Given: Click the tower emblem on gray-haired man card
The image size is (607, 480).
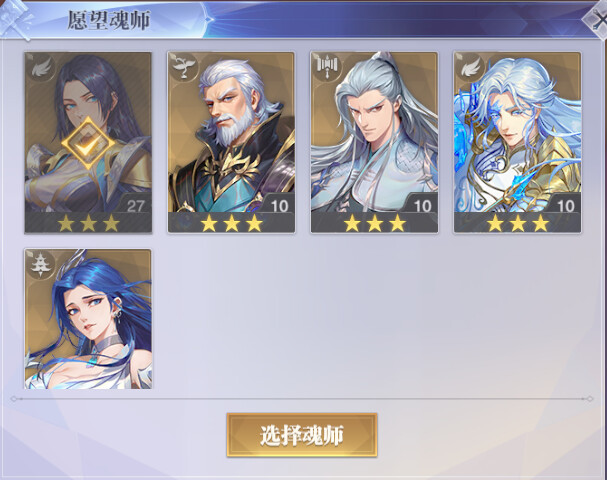Looking at the screenshot, I should (x=327, y=67).
